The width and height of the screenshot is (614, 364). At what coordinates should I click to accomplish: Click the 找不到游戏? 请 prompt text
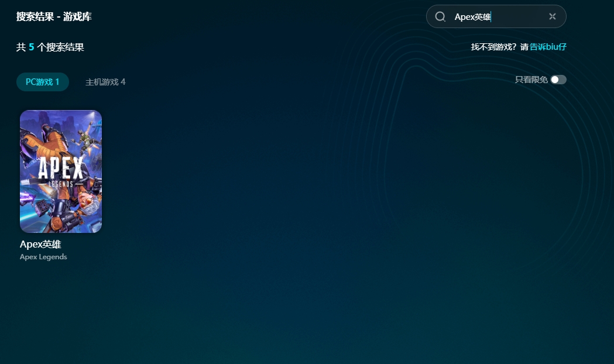pyautogui.click(x=500, y=47)
